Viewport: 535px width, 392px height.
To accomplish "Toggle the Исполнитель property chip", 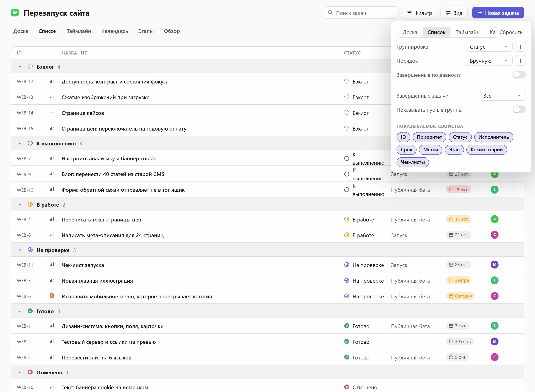I will [x=493, y=137].
